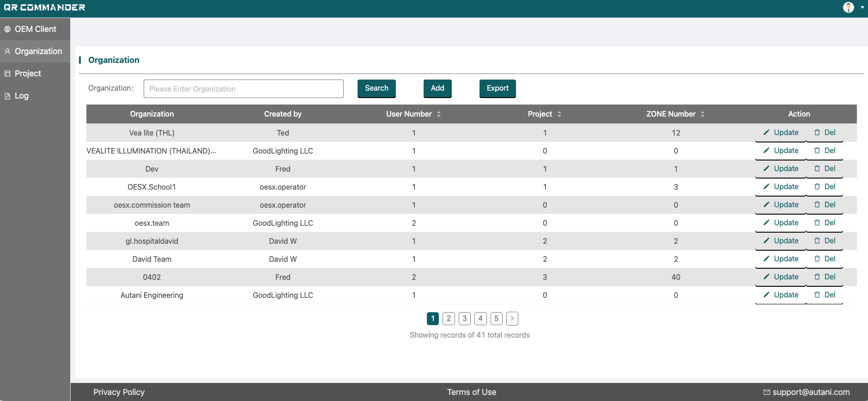This screenshot has height=401, width=868.
Task: Update the oesx.commission team row
Action: [781, 205]
